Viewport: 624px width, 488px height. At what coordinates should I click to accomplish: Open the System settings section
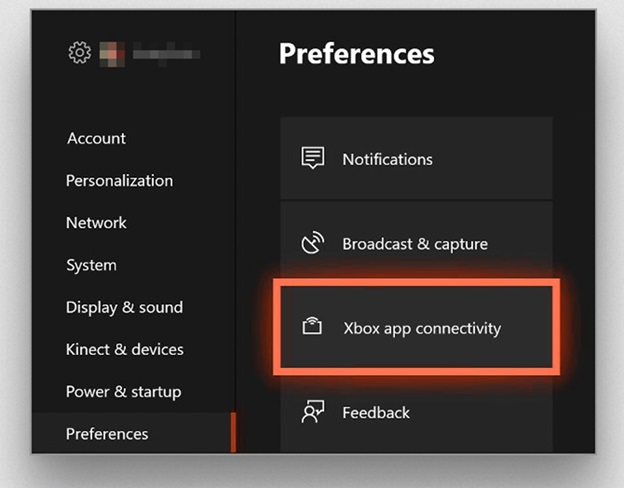92,265
